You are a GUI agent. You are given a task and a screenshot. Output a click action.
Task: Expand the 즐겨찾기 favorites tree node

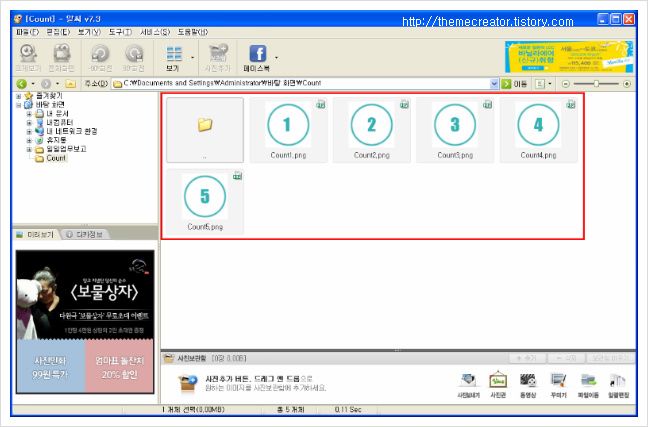[x=19, y=96]
